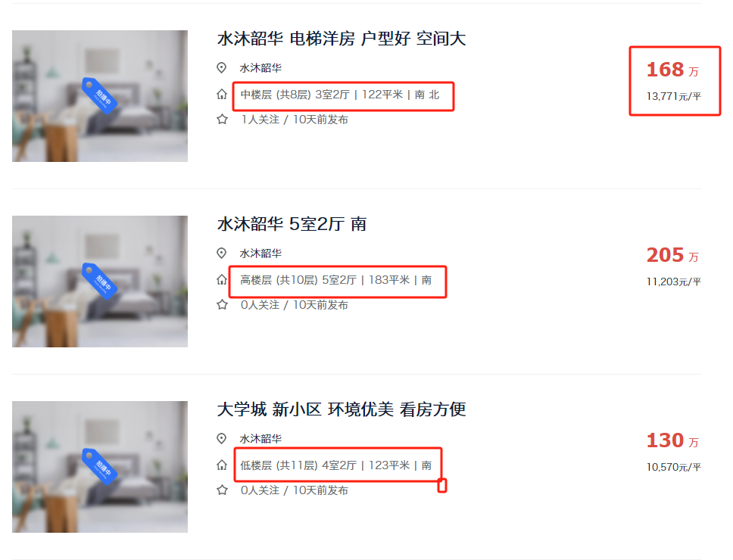Click house icon beside 低楼层 (共11层) details

222,465
